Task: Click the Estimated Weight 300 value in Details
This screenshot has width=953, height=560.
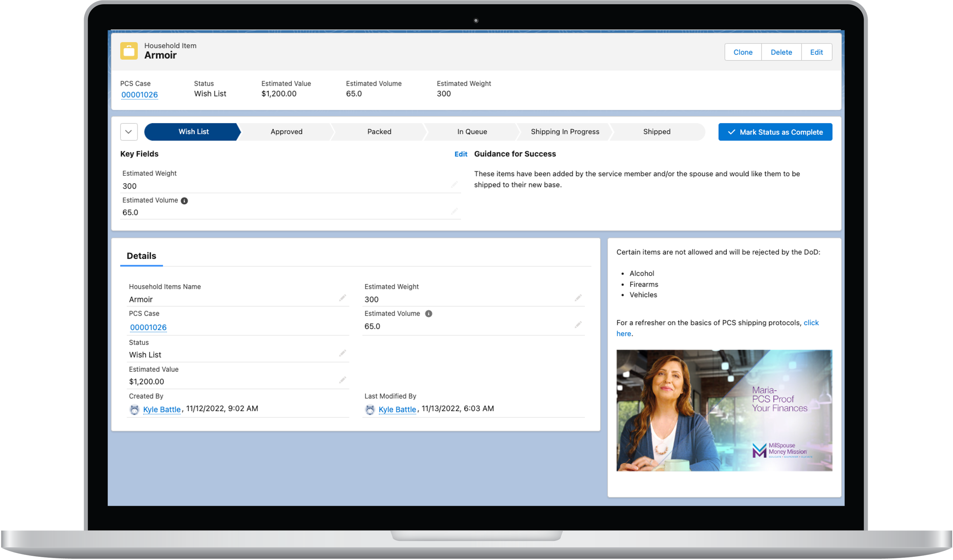Action: [x=371, y=300]
